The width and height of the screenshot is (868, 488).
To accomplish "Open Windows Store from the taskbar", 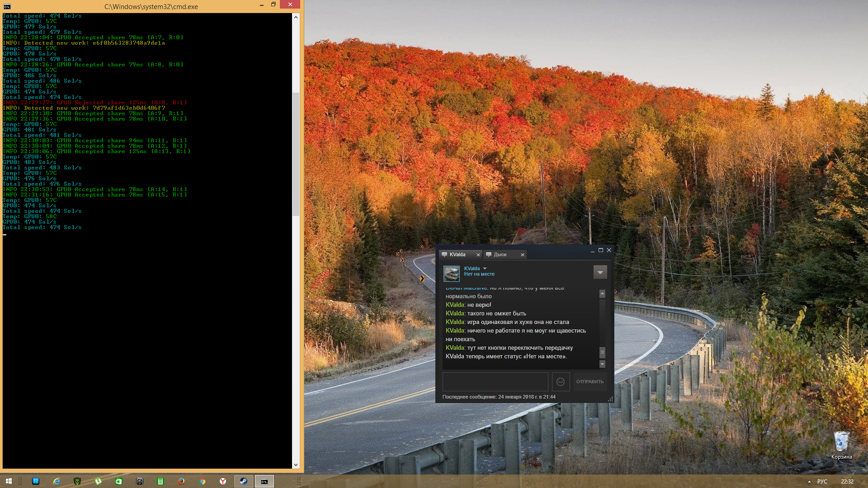I will pyautogui.click(x=119, y=481).
